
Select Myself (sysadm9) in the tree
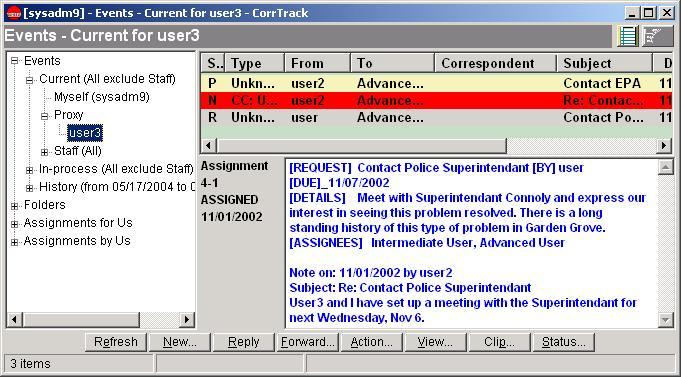point(102,97)
